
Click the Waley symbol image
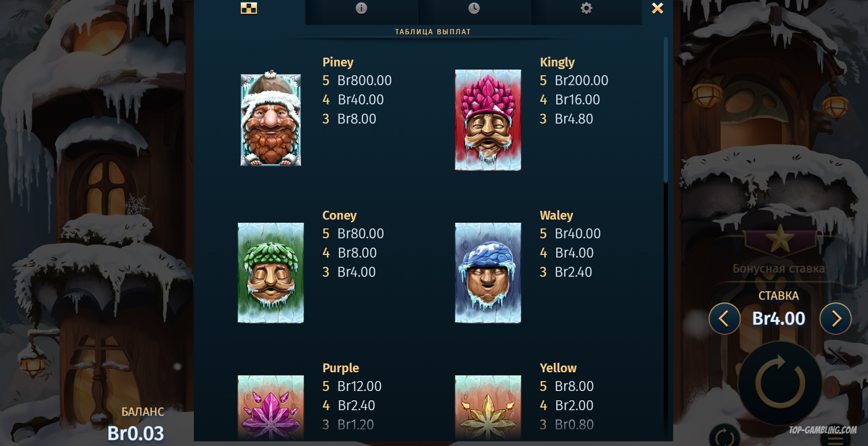pos(488,273)
